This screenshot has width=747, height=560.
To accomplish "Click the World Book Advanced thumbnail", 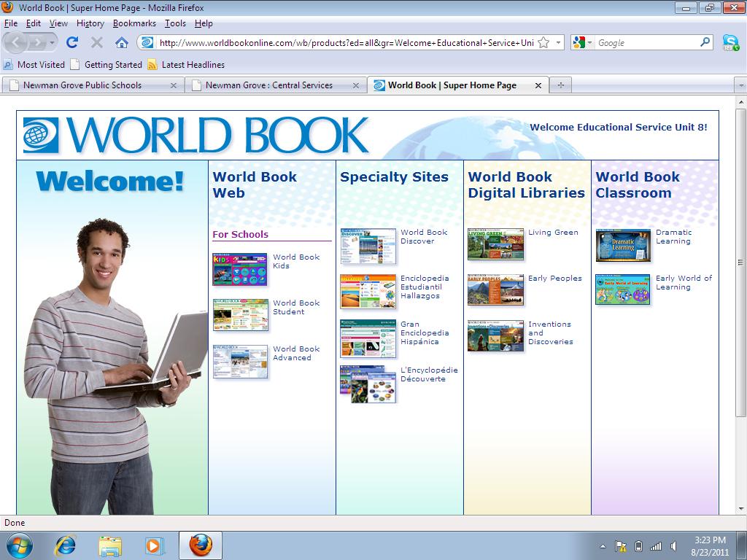I will tap(240, 362).
